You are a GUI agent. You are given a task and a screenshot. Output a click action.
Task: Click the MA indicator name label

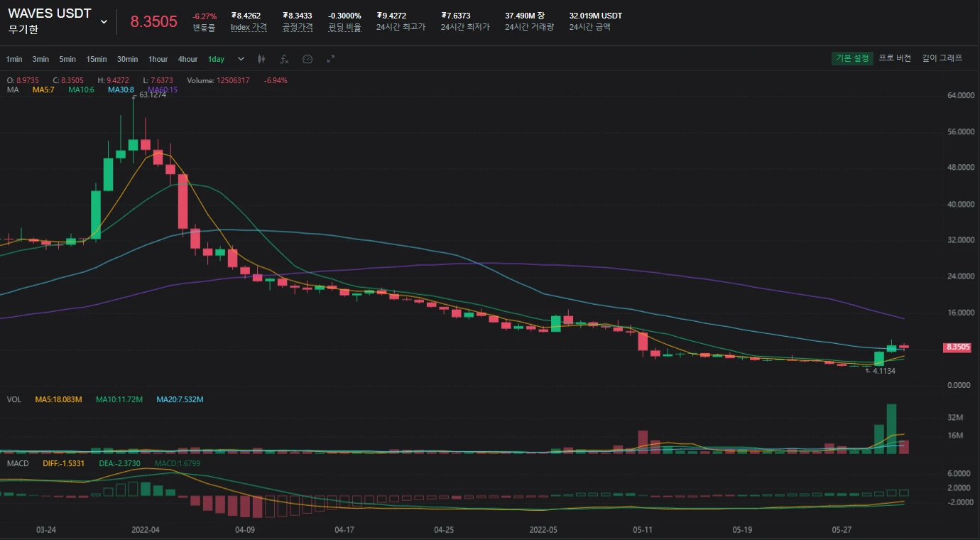click(12, 90)
